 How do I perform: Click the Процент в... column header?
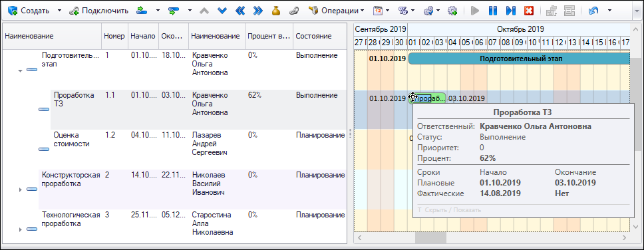[x=269, y=36]
